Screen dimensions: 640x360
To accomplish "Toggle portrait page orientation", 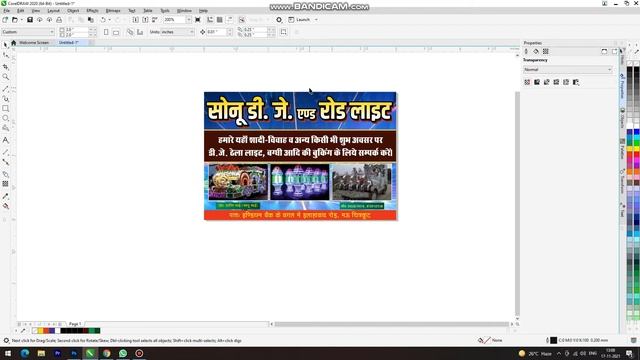I will [106, 32].
